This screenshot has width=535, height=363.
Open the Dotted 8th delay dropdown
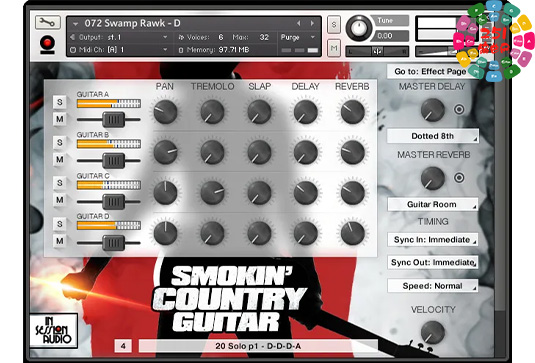click(x=433, y=136)
